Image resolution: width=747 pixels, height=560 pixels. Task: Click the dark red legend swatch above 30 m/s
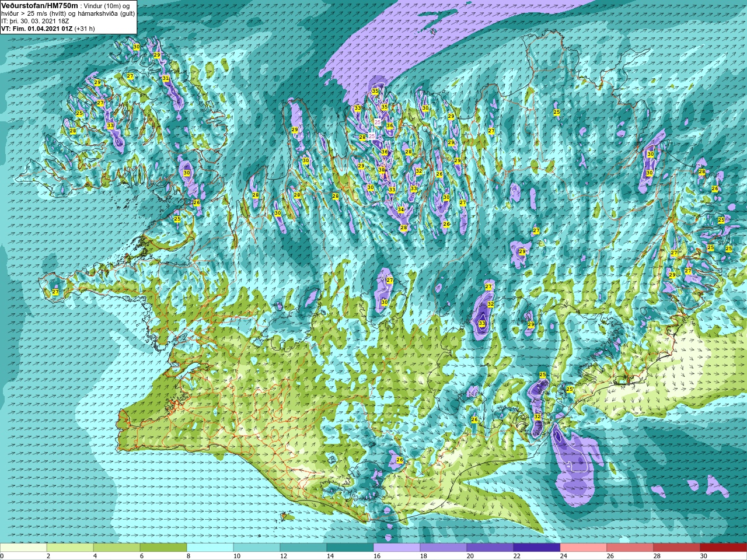click(724, 548)
